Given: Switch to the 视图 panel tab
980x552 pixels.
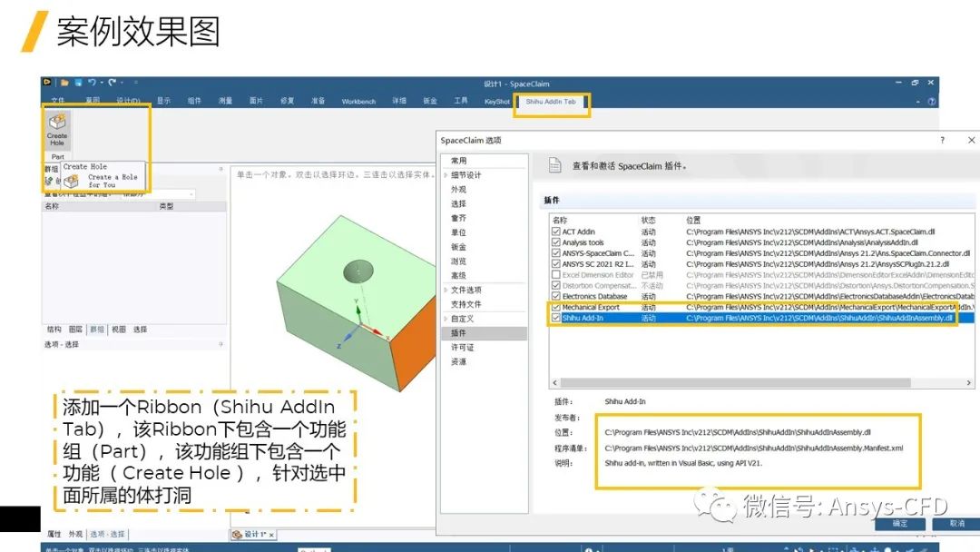Looking at the screenshot, I should 119,330.
